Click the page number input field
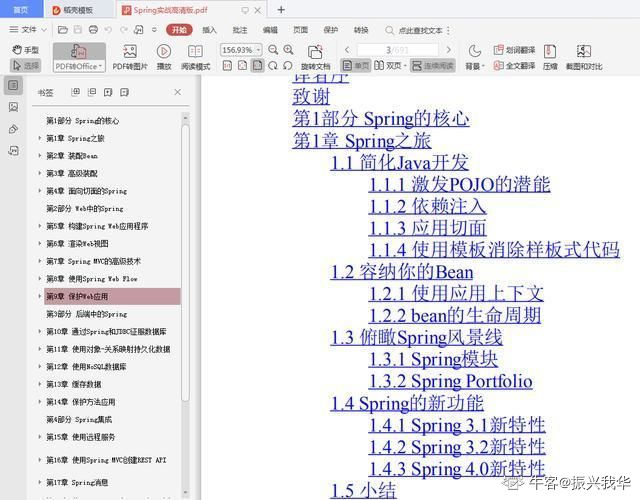The height and width of the screenshot is (500, 640). point(398,50)
